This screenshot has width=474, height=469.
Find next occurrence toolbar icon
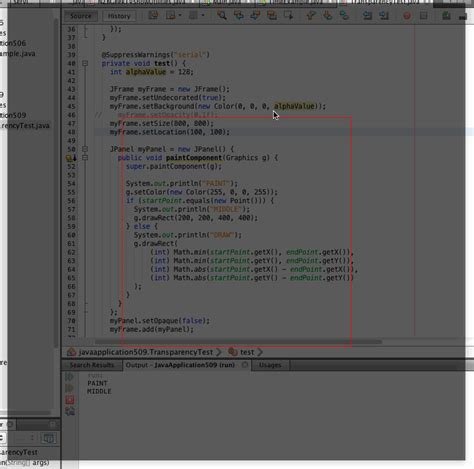(x=255, y=15)
